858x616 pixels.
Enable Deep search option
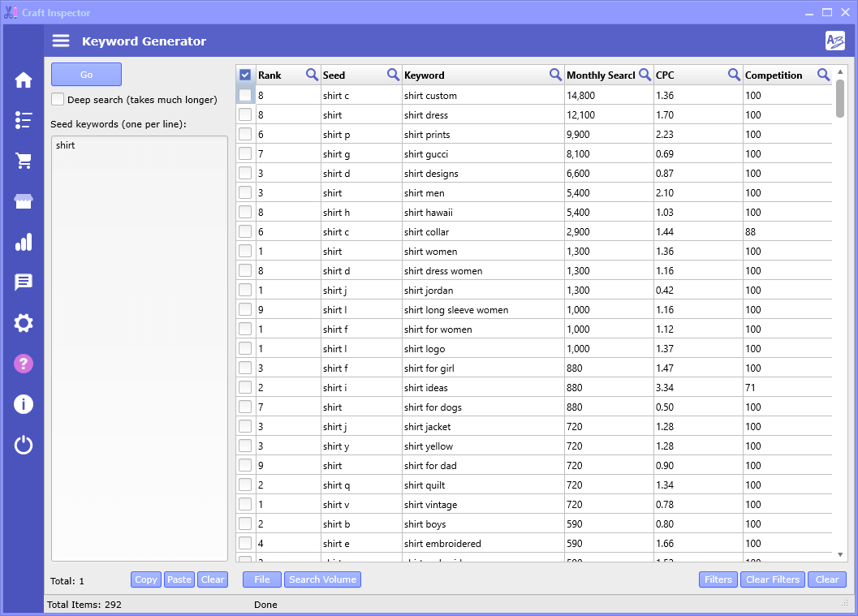pos(57,98)
